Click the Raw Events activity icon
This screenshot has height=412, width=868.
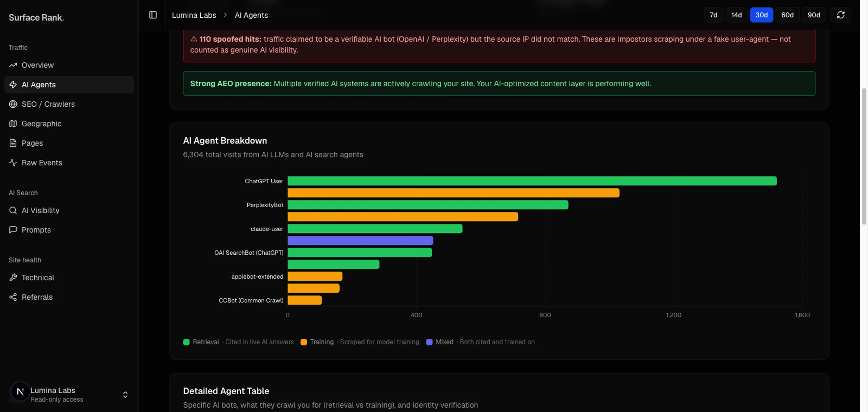(13, 163)
